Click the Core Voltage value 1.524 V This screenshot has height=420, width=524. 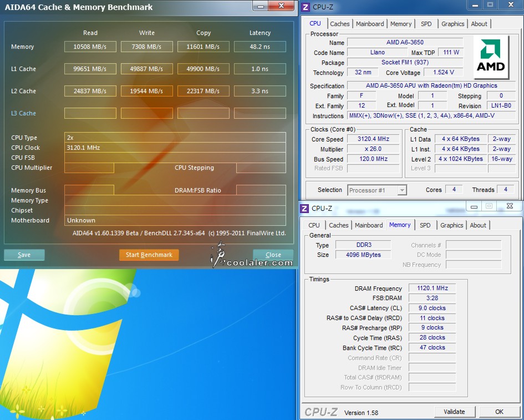click(x=444, y=72)
